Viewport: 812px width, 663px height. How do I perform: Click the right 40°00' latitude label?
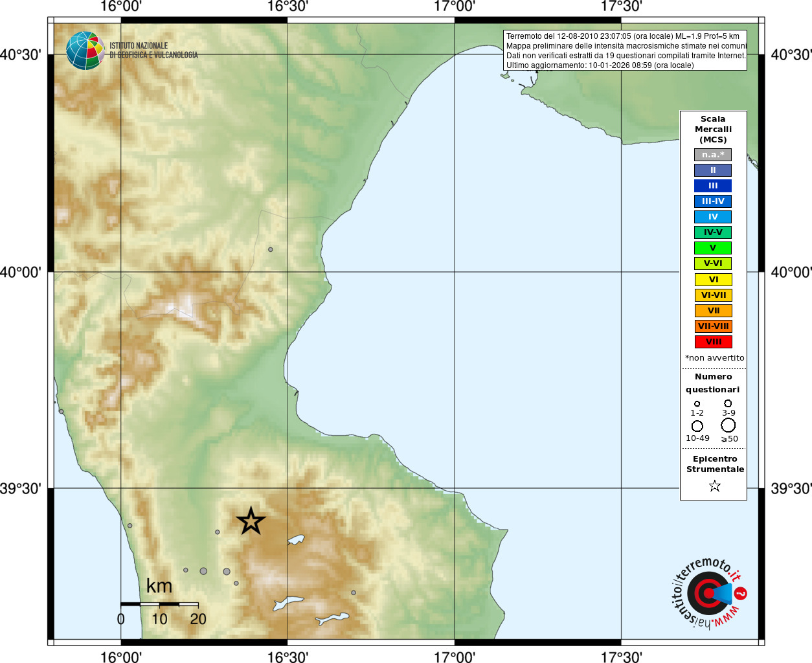click(x=791, y=272)
